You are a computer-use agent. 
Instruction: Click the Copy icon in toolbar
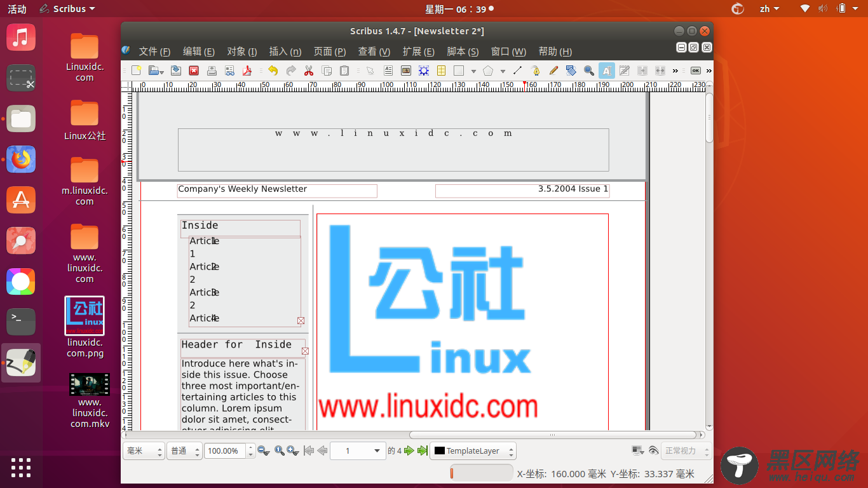[327, 71]
